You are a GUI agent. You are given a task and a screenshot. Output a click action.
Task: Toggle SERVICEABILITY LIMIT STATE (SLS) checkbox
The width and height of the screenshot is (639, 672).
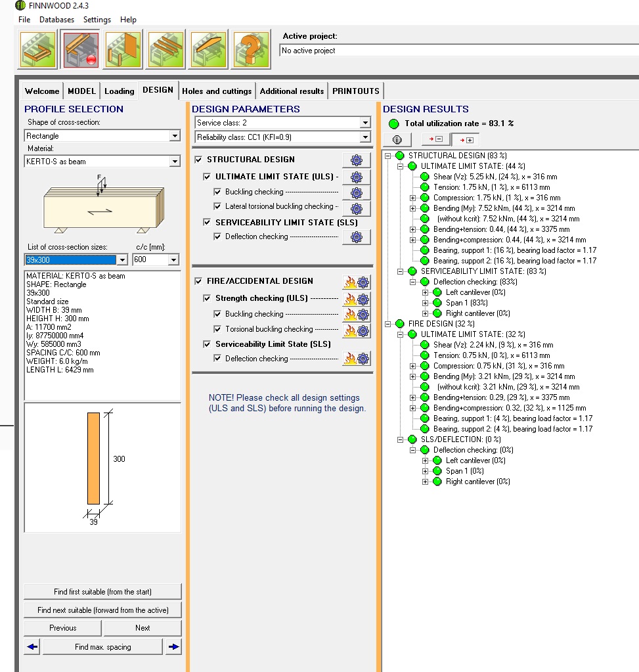coord(207,222)
